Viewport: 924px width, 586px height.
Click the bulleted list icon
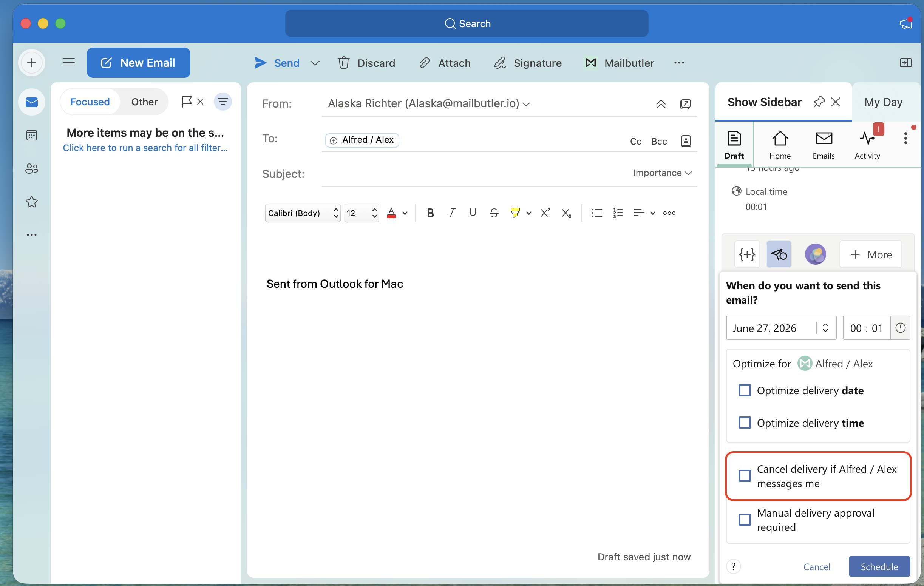pos(596,213)
